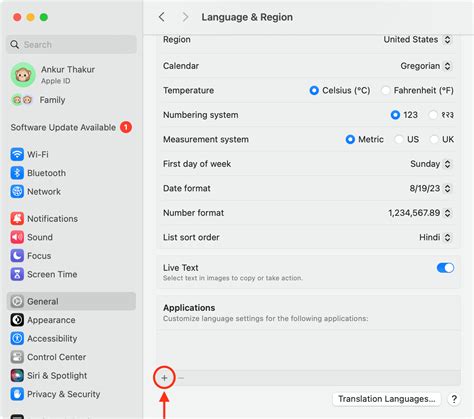Screen dimensions: 474x419
Task: Open Focus settings pane
Action: (x=71, y=256)
